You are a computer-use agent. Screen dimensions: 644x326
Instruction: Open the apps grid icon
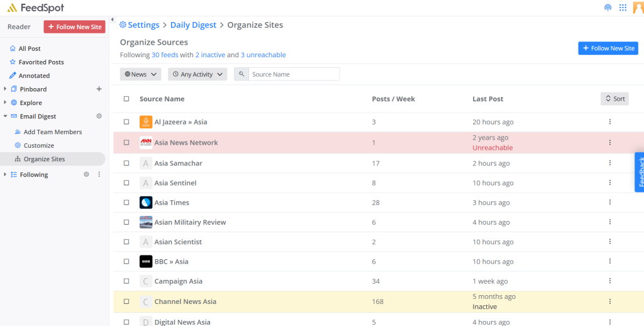623,8
